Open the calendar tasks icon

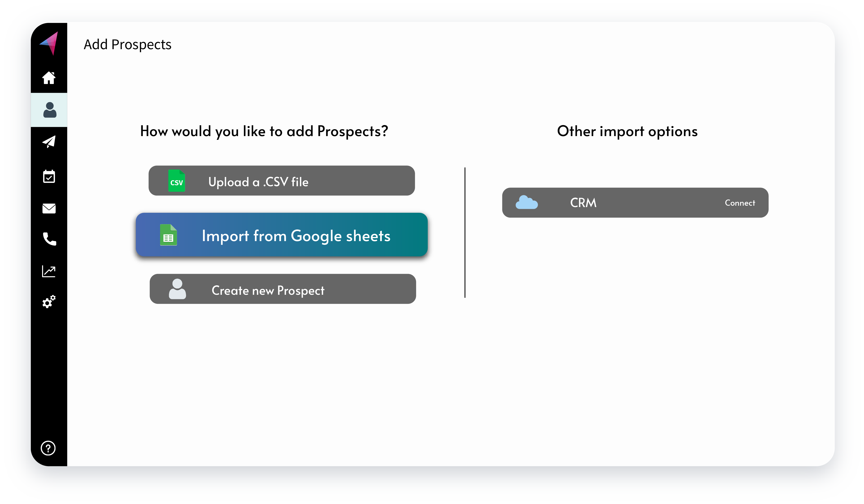click(49, 176)
